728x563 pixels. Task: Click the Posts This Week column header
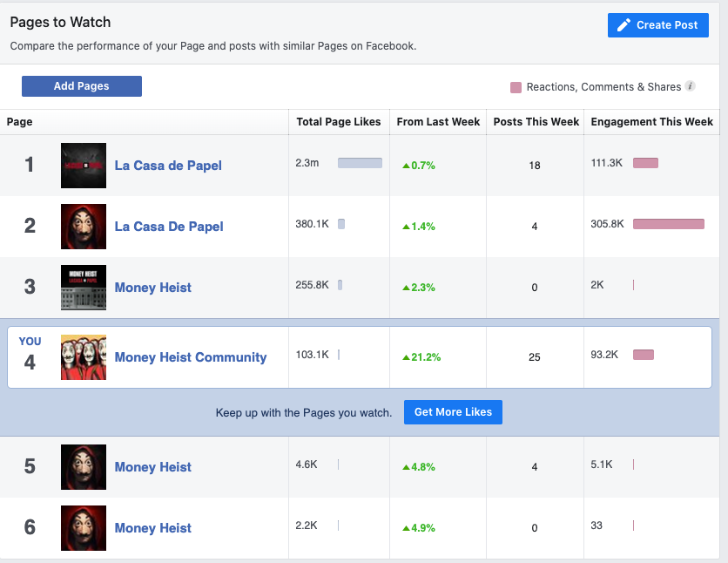(x=536, y=122)
